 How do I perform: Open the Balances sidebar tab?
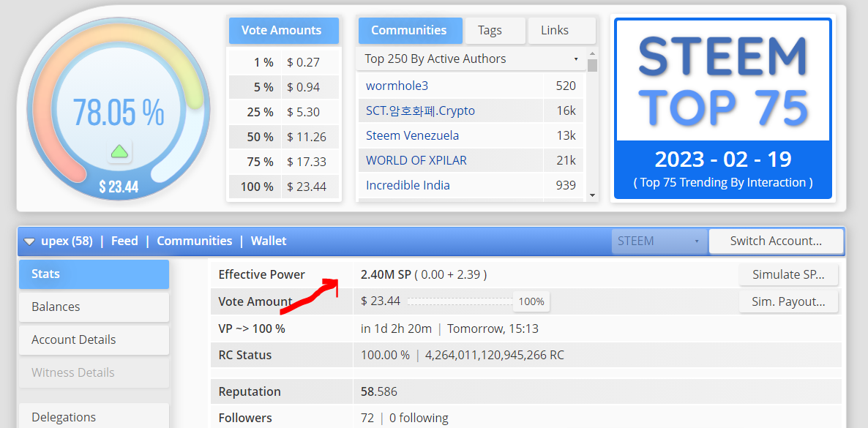94,307
